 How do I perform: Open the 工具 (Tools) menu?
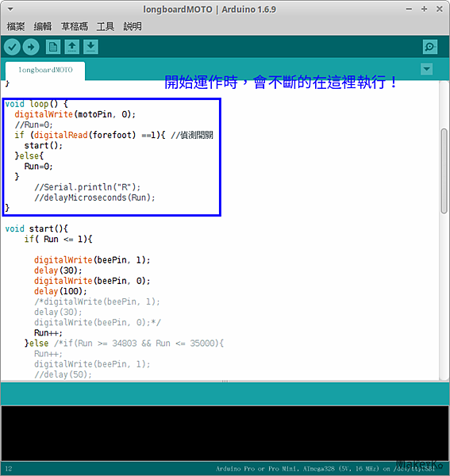tap(106, 27)
